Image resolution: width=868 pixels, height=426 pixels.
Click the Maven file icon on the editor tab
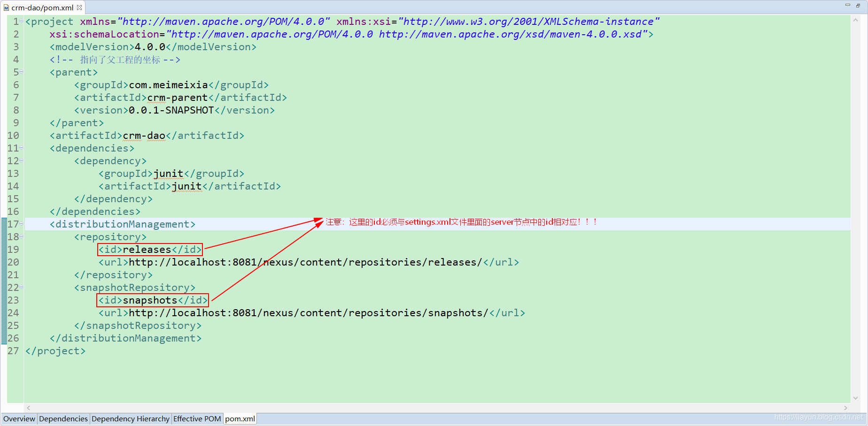click(x=6, y=8)
